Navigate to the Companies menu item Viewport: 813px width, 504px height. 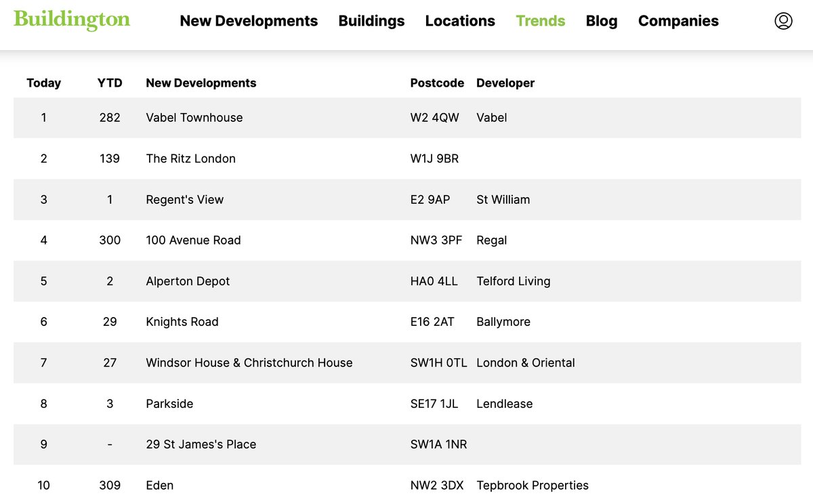(x=678, y=21)
